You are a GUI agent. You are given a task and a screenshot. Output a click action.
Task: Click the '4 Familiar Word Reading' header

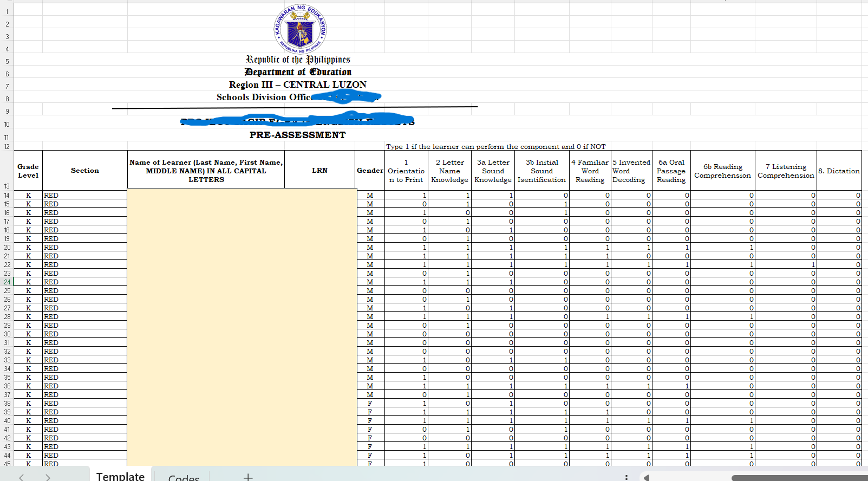(590, 171)
